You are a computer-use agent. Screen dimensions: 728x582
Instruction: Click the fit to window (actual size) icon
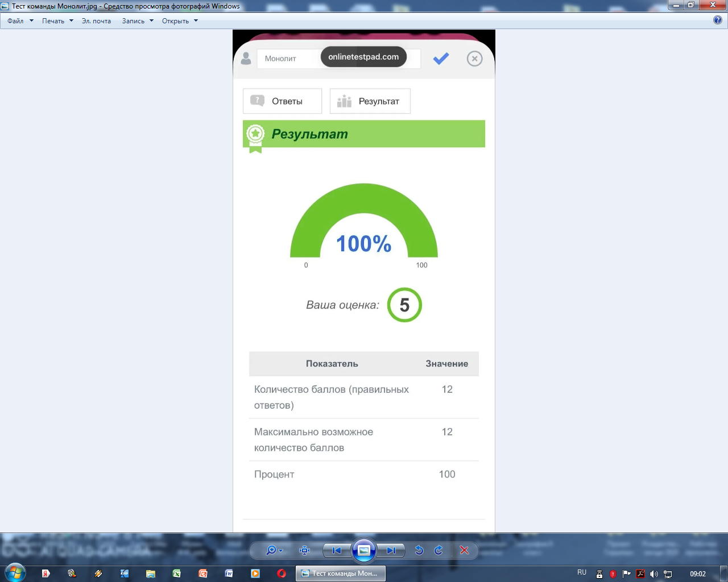pyautogui.click(x=305, y=550)
